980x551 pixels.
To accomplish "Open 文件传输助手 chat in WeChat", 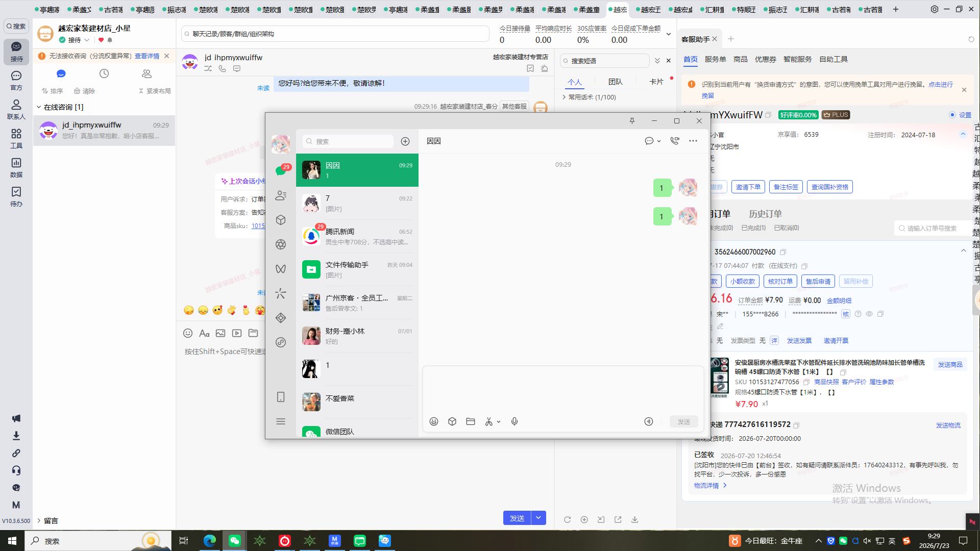I will (x=357, y=269).
